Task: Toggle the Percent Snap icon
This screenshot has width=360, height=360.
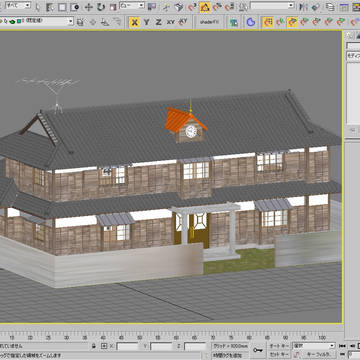Action: coord(217,6)
